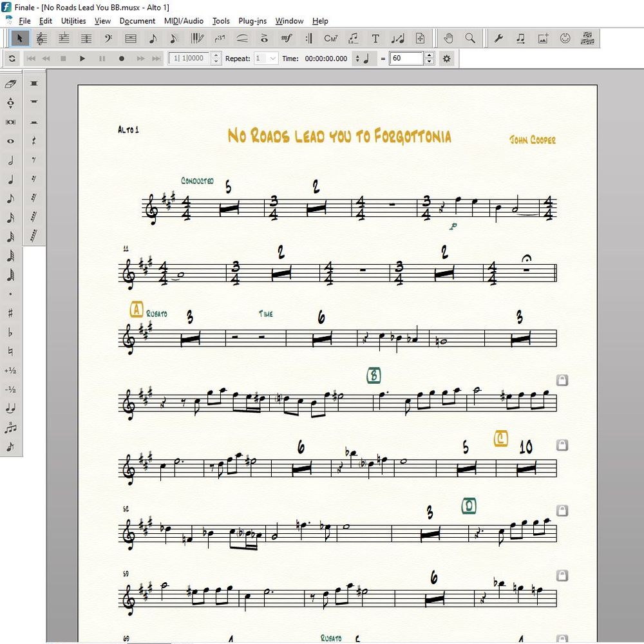Image resolution: width=644 pixels, height=644 pixels.
Task: Select the Lyrics tool
Action: tap(353, 39)
